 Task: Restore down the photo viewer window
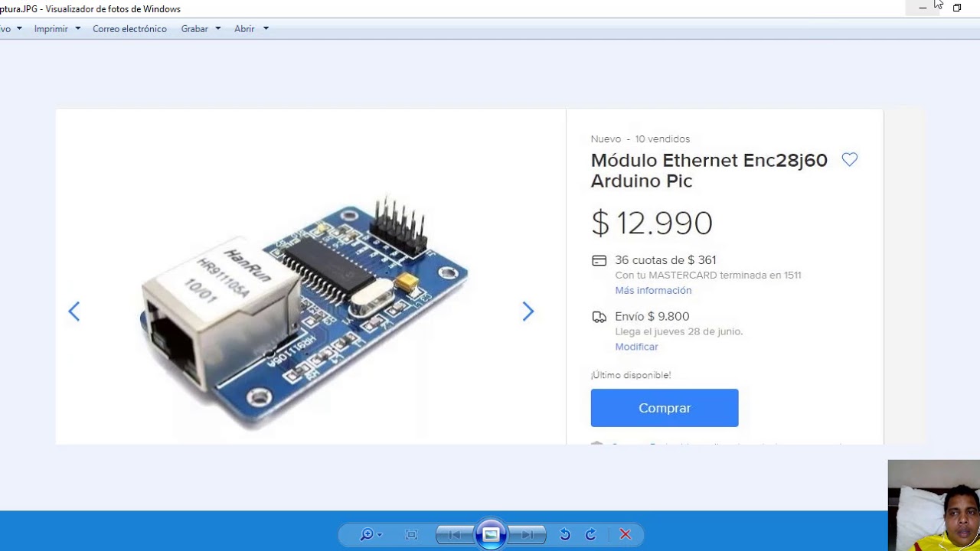coord(957,8)
